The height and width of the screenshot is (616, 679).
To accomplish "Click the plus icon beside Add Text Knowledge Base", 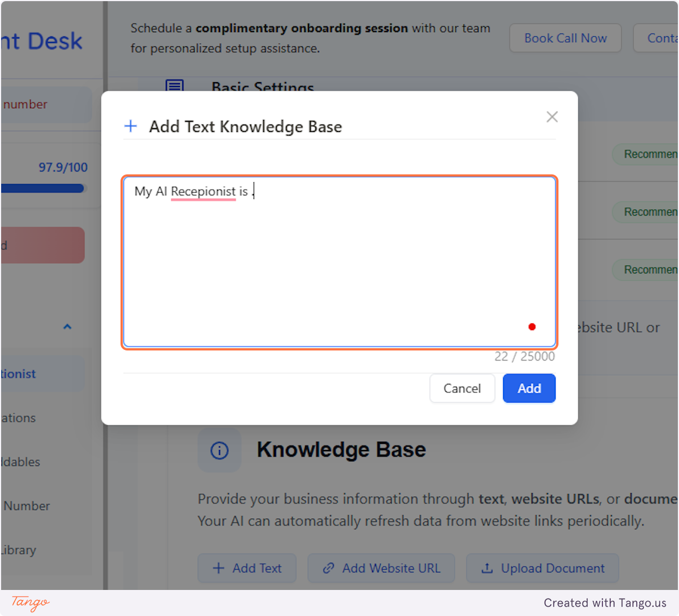I will [x=131, y=126].
